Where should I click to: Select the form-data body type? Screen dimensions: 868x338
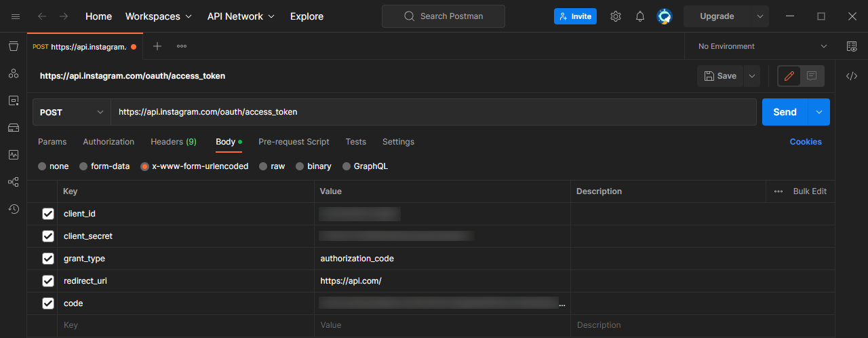(83, 166)
